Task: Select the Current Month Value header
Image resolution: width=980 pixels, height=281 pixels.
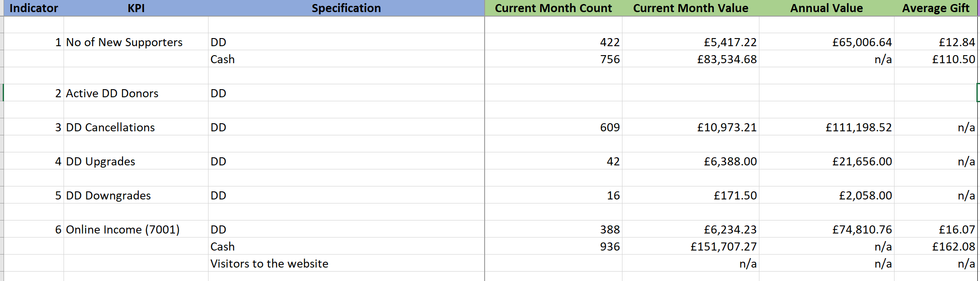Action: pos(690,8)
